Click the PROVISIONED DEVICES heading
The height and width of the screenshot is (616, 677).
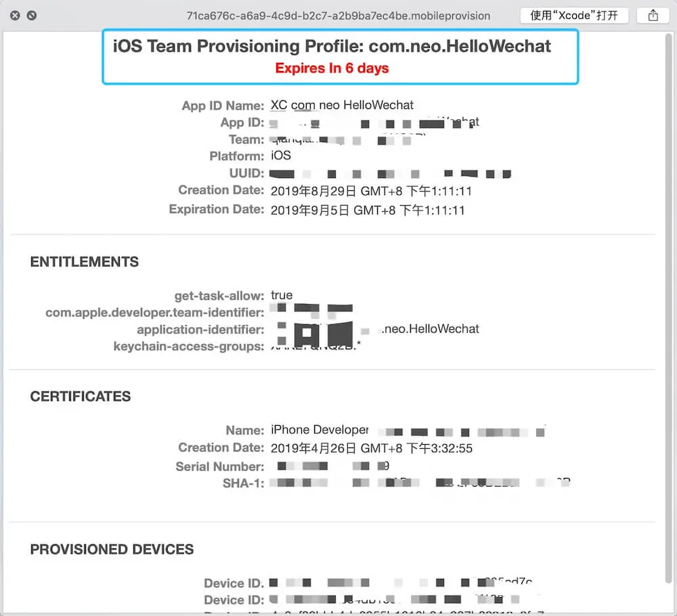click(112, 549)
